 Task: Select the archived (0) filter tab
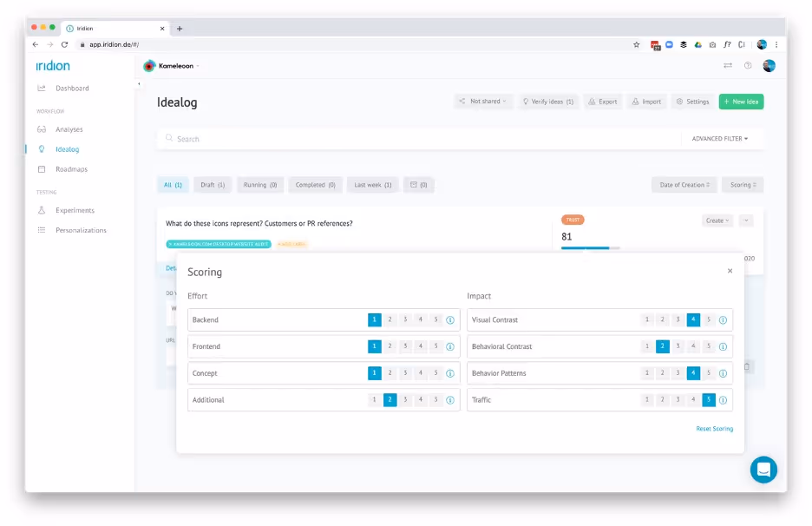tap(418, 185)
